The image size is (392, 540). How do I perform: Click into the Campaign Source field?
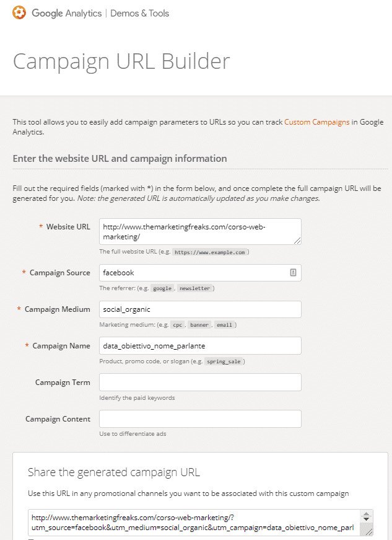200,273
